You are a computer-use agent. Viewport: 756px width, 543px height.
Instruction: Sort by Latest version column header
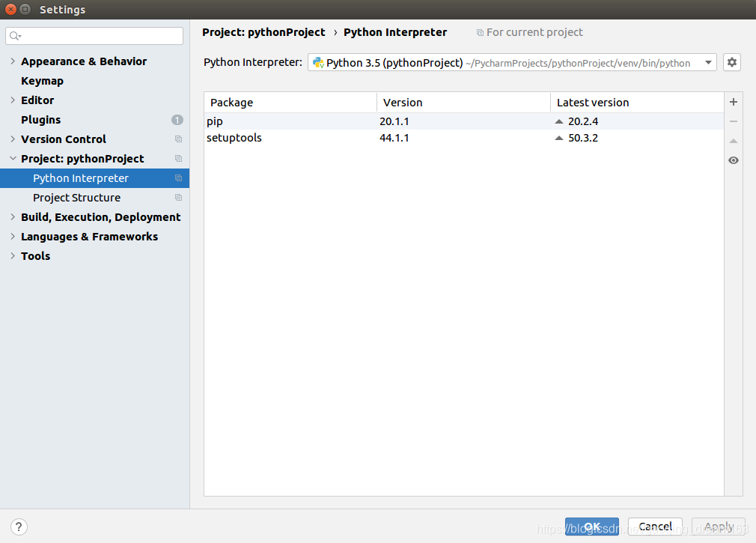[637, 103]
